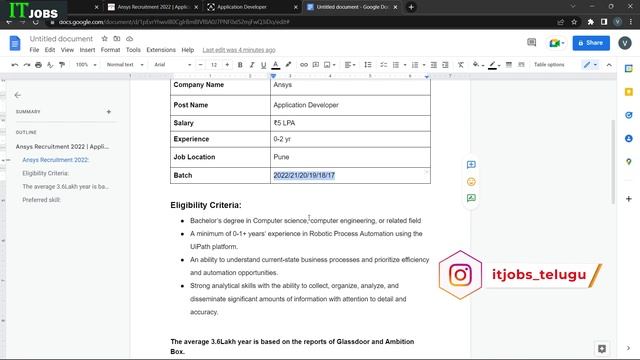Open table border dash option

[x=521, y=64]
